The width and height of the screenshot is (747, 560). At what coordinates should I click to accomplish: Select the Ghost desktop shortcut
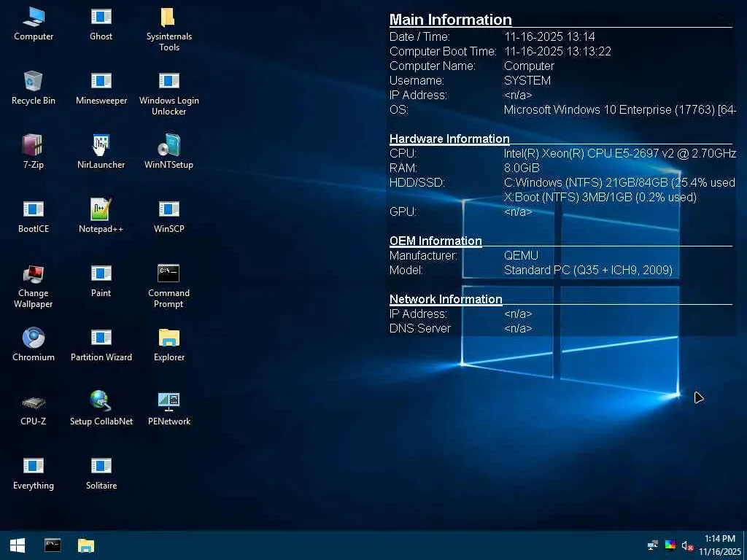click(101, 24)
